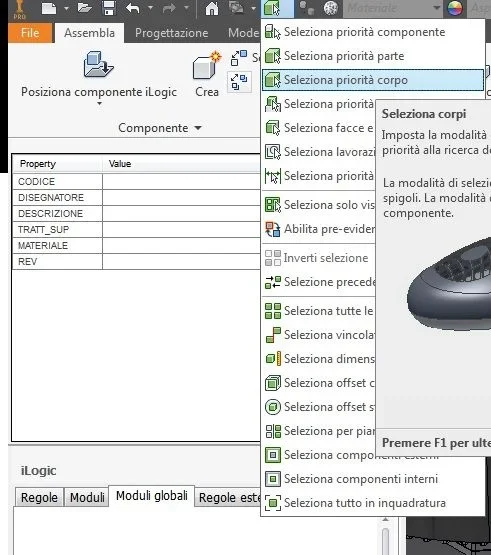Click the Seleziona dimensione componente icon
Viewport: 491px width, 555px height.
273,359
